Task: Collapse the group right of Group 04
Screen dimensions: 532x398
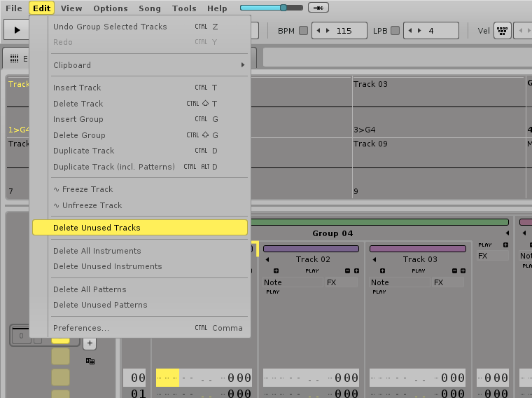Action: click(524, 233)
